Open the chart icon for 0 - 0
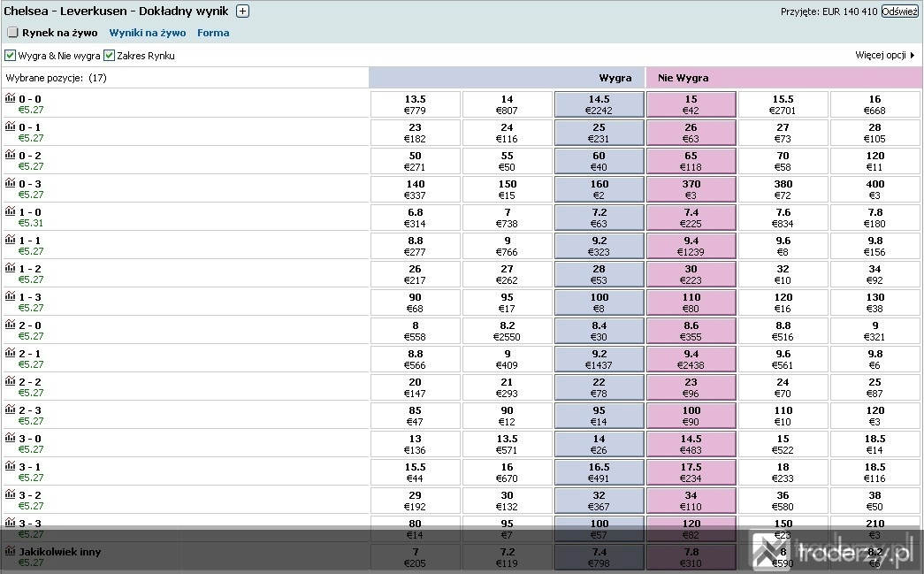The height and width of the screenshot is (574, 924). [x=10, y=98]
